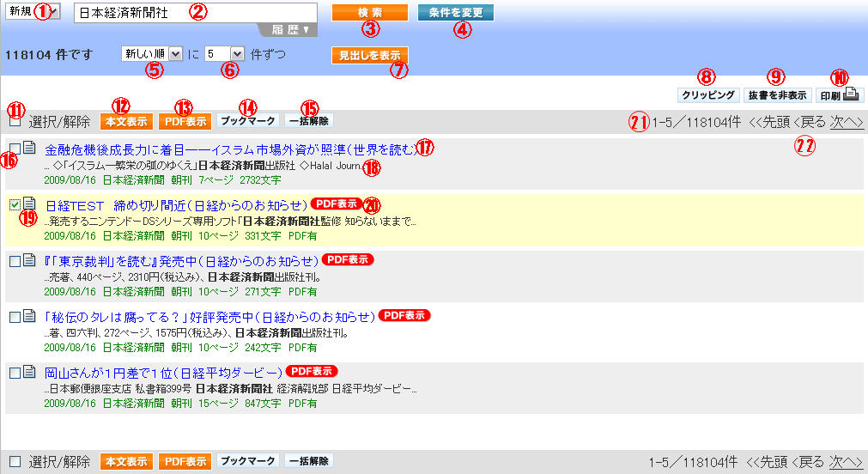Click the 見出しを表示 button
The image size is (868, 474).
click(370, 55)
